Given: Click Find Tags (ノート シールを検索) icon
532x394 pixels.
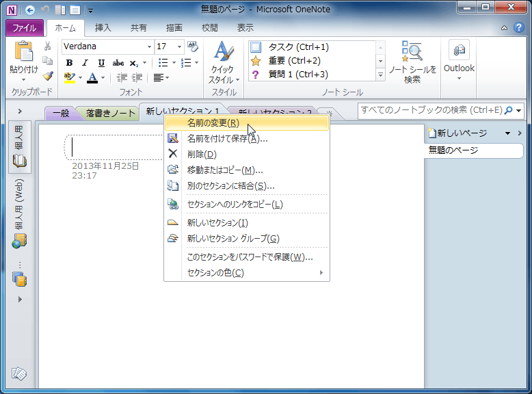Looking at the screenshot, I should tap(412, 62).
